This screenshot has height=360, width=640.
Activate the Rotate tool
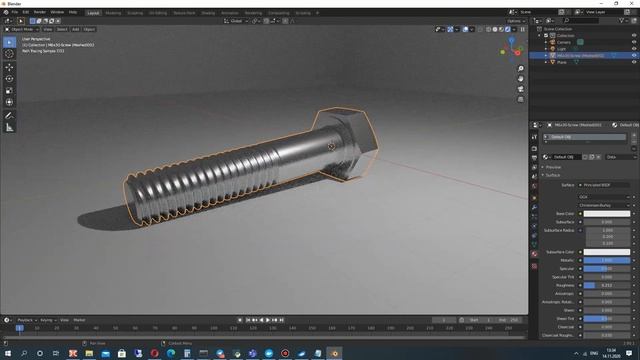point(9,79)
